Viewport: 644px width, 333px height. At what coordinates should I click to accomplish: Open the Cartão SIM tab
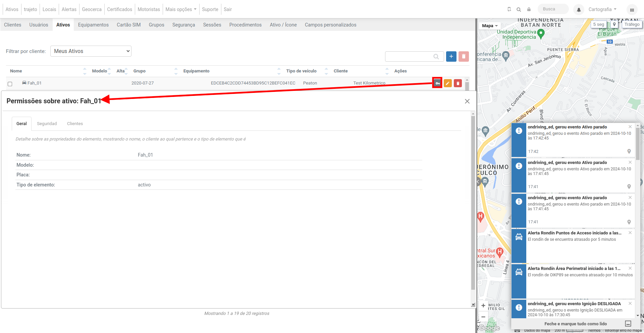pyautogui.click(x=129, y=25)
